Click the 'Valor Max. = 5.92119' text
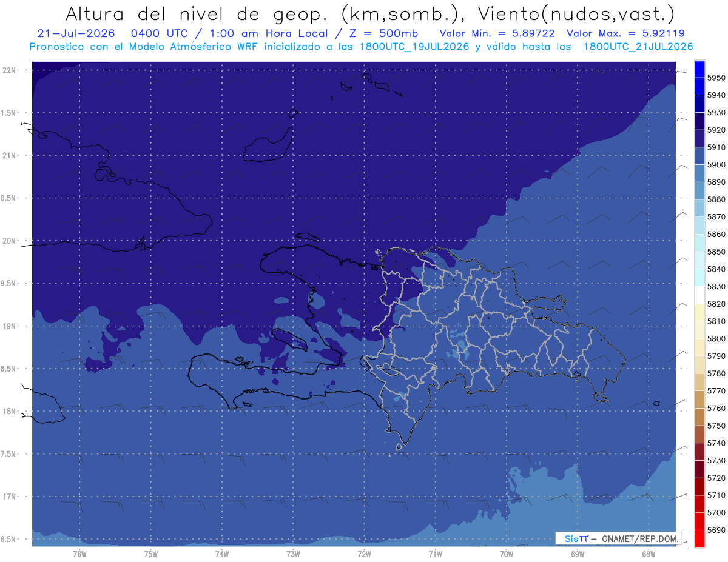Screen dimensions: 728x562 (x=625, y=33)
